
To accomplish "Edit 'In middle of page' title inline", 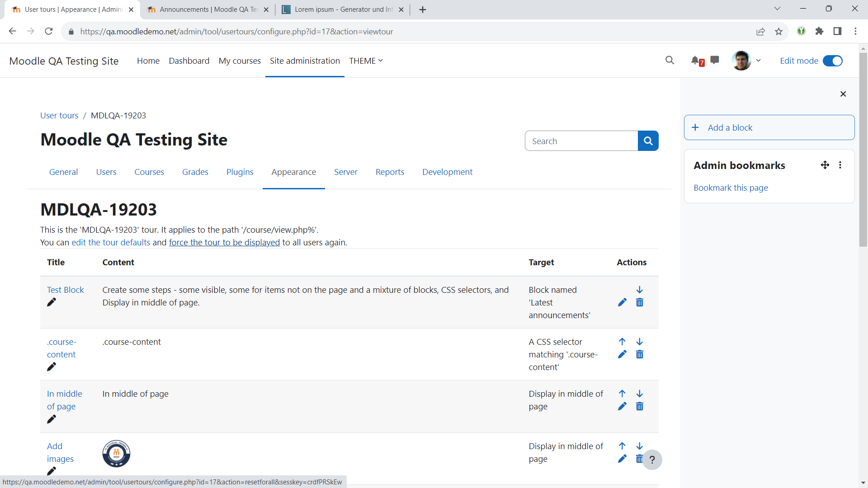I will tap(52, 419).
